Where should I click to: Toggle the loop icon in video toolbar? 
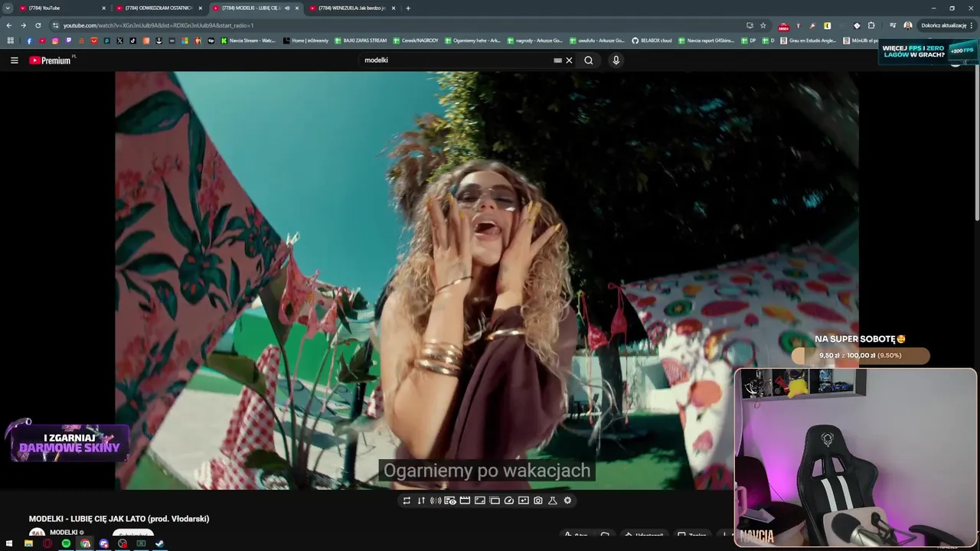(x=407, y=500)
